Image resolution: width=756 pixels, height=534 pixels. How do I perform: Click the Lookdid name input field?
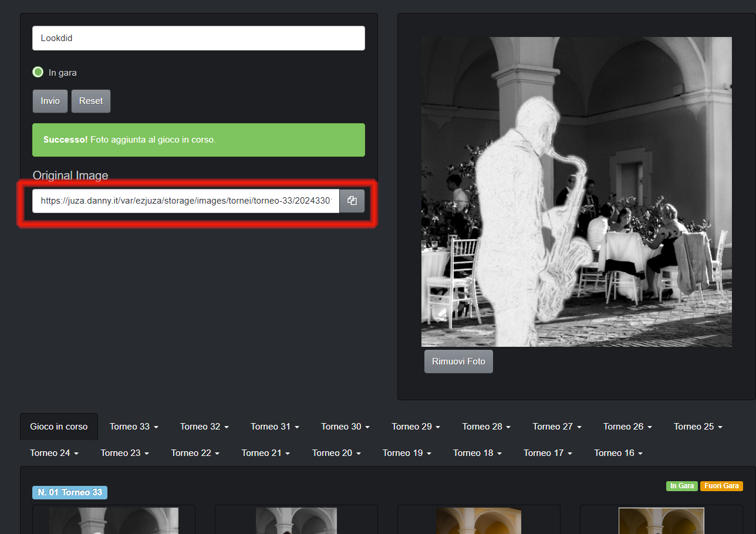tap(198, 38)
